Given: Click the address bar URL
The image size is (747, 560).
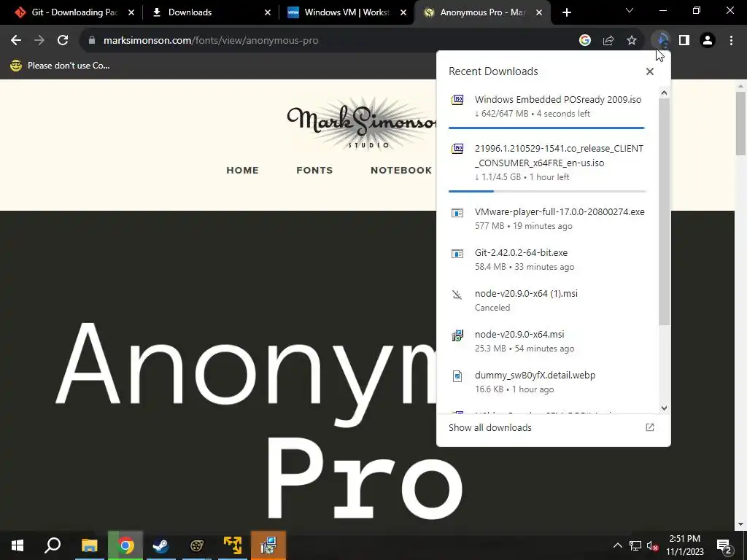Looking at the screenshot, I should point(211,41).
